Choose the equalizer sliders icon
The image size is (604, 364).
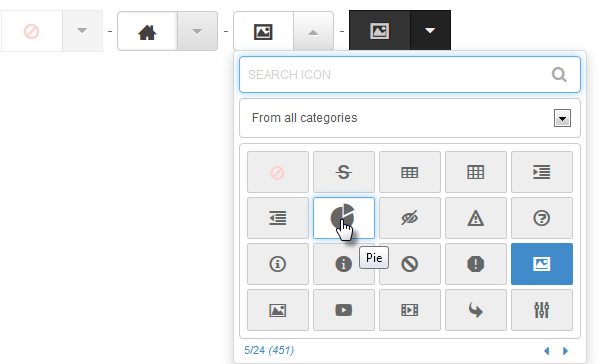(x=542, y=310)
